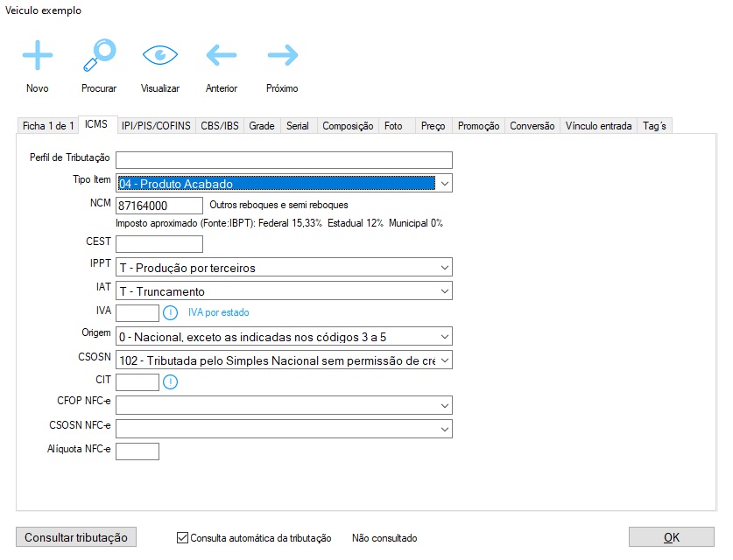
Task: Click the OK button
Action: tap(671, 537)
